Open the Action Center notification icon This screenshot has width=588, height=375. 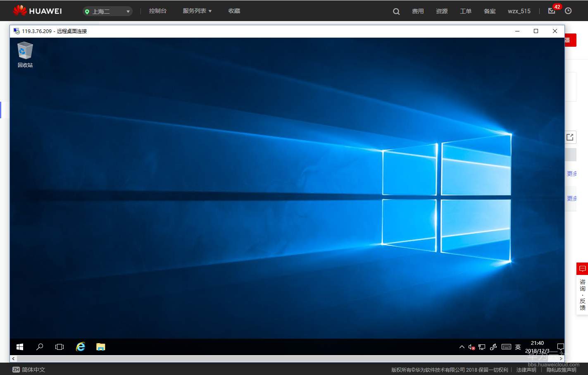pos(560,347)
